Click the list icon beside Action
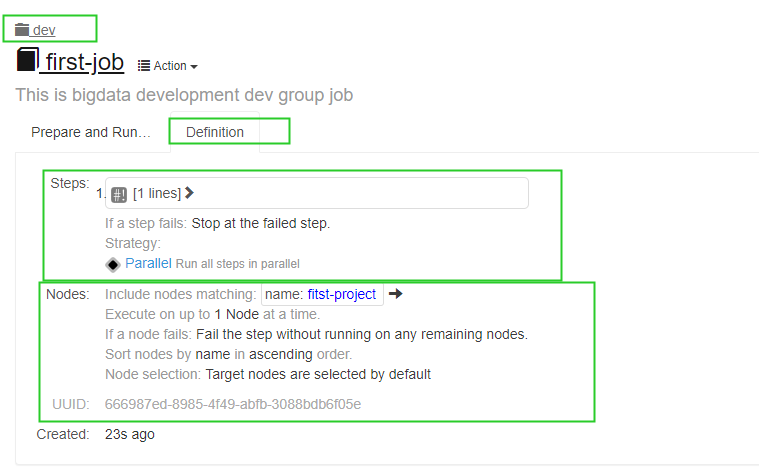759x474 pixels. (144, 66)
